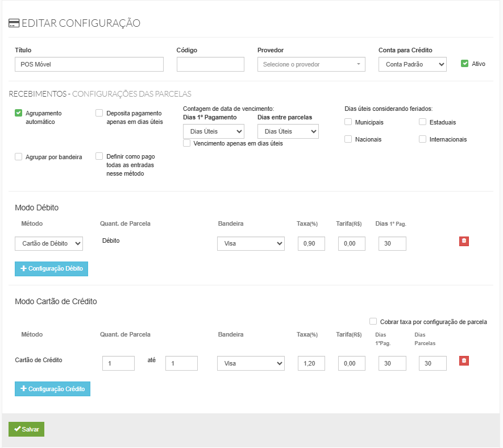
Task: Open the Provedor dropdown
Action: (x=311, y=64)
